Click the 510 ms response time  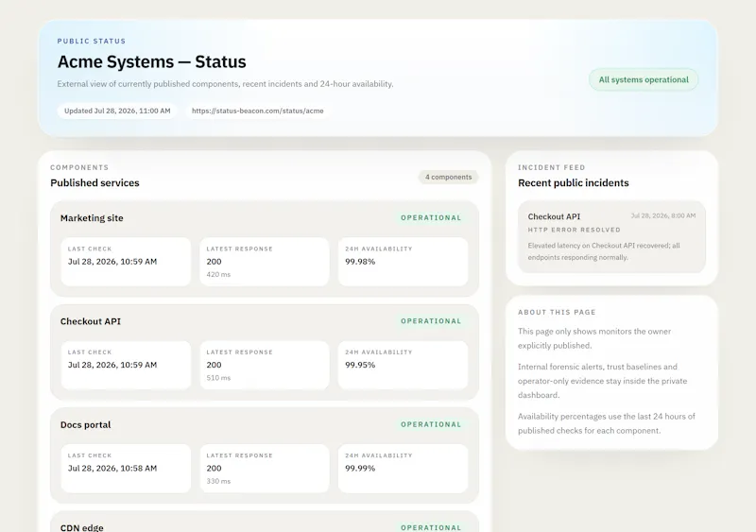(218, 378)
